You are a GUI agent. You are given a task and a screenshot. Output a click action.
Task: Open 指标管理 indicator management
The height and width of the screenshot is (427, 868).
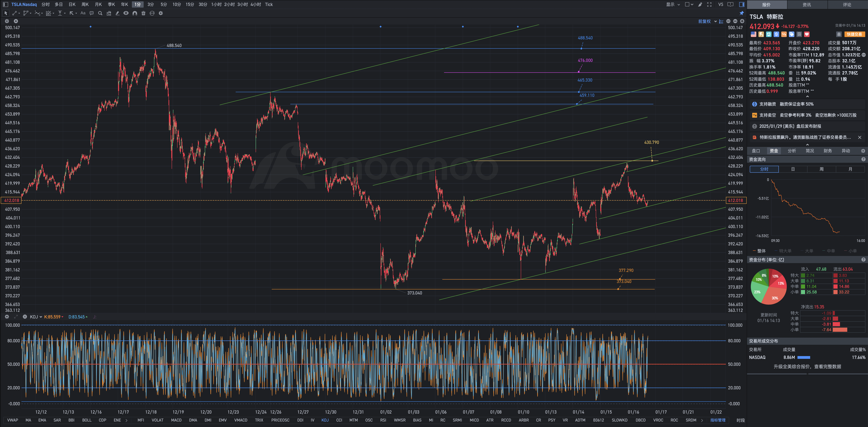point(718,420)
